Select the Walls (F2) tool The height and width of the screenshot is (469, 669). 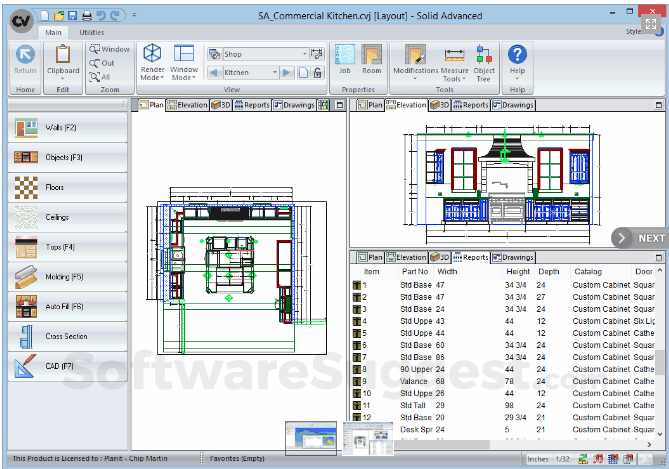click(68, 128)
